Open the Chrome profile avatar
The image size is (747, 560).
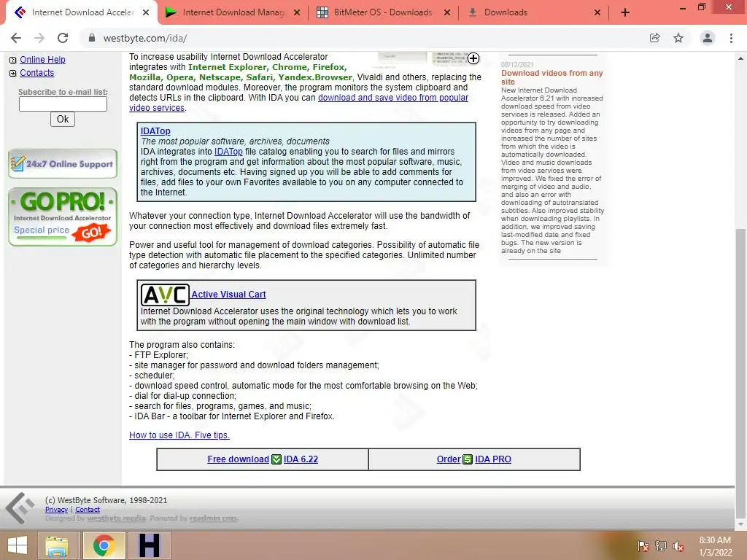708,38
